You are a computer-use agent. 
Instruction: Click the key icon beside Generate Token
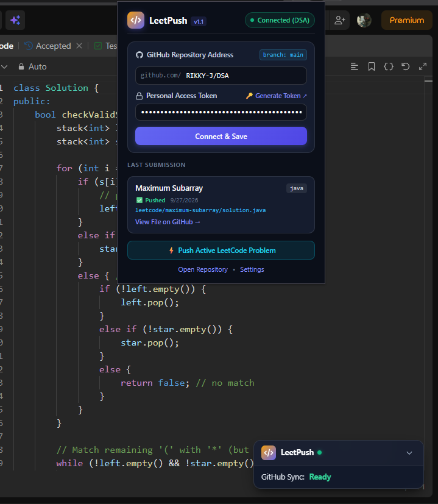[249, 96]
